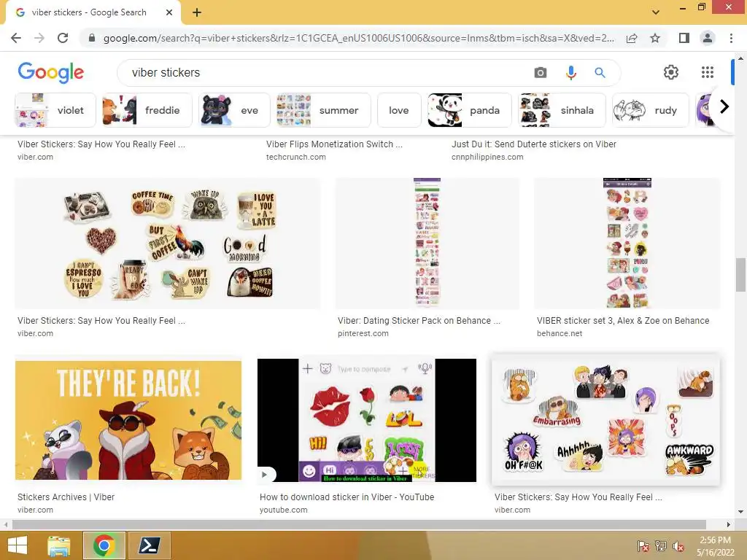Screen dimensions: 747x560
Task: Open the Google apps grid
Action: coord(708,72)
